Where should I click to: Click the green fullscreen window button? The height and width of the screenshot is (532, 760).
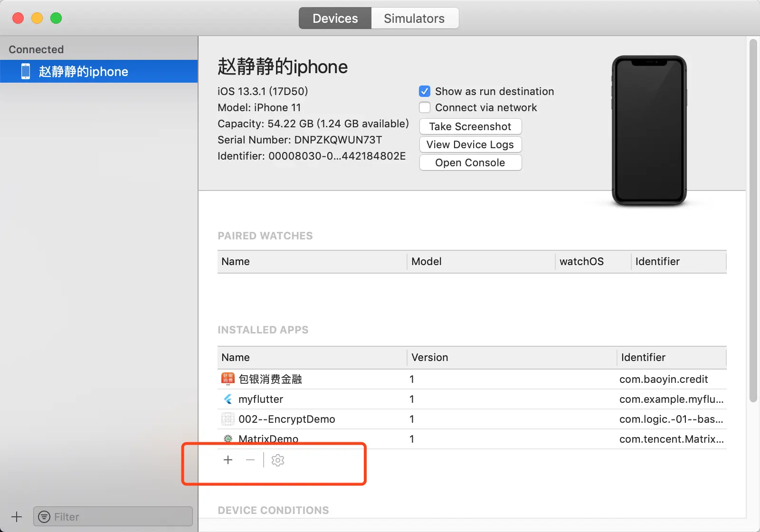[56, 18]
